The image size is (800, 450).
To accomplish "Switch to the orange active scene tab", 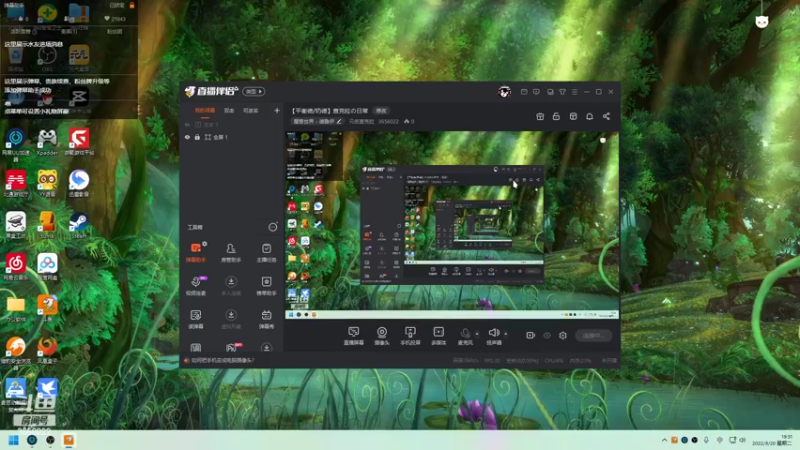I will click(205, 111).
